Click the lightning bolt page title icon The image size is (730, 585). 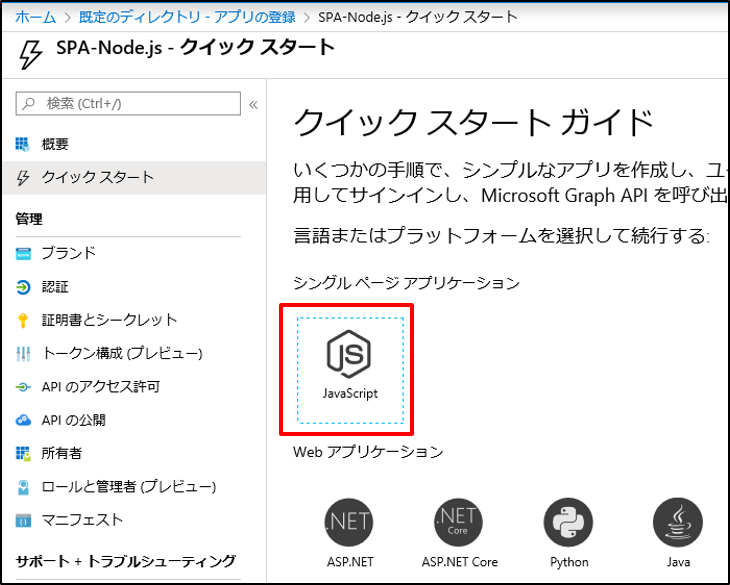[30, 54]
